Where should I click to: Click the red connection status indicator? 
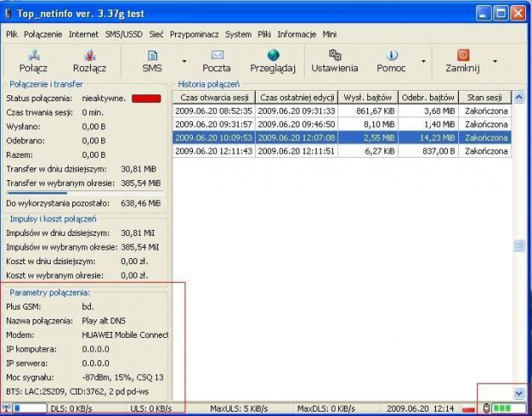point(146,99)
